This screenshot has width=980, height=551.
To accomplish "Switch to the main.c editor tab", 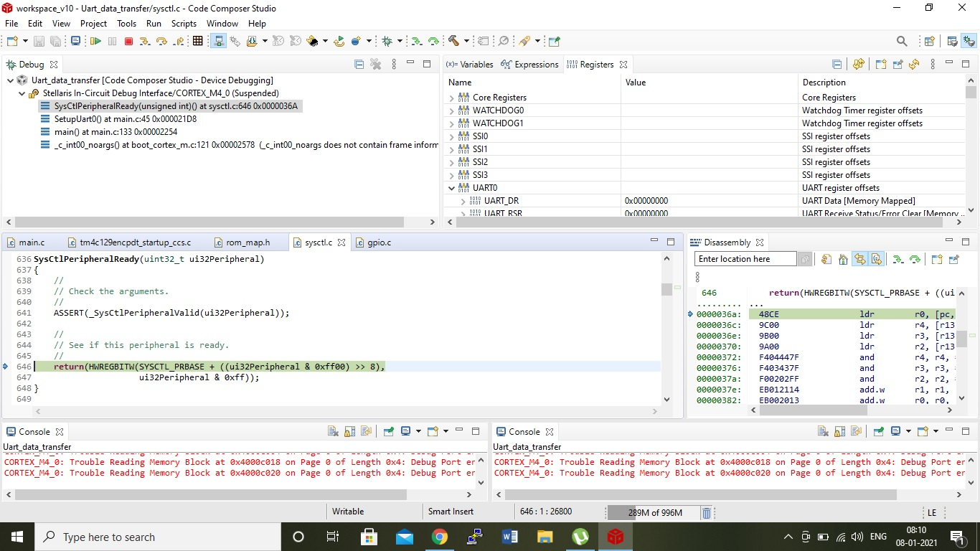I will click(31, 242).
